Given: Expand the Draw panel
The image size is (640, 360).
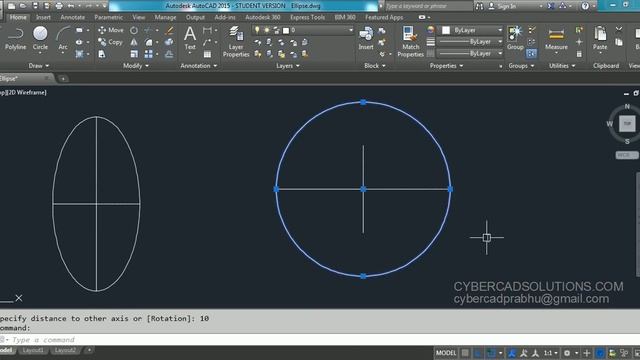Looking at the screenshot, I should (x=39, y=66).
